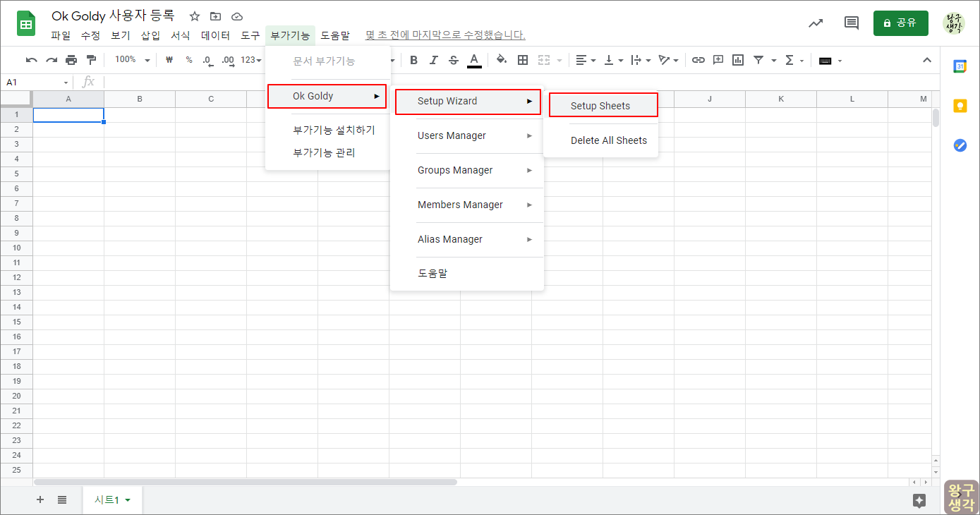
Task: Collapse the toolbar with up chevron
Action: (927, 60)
